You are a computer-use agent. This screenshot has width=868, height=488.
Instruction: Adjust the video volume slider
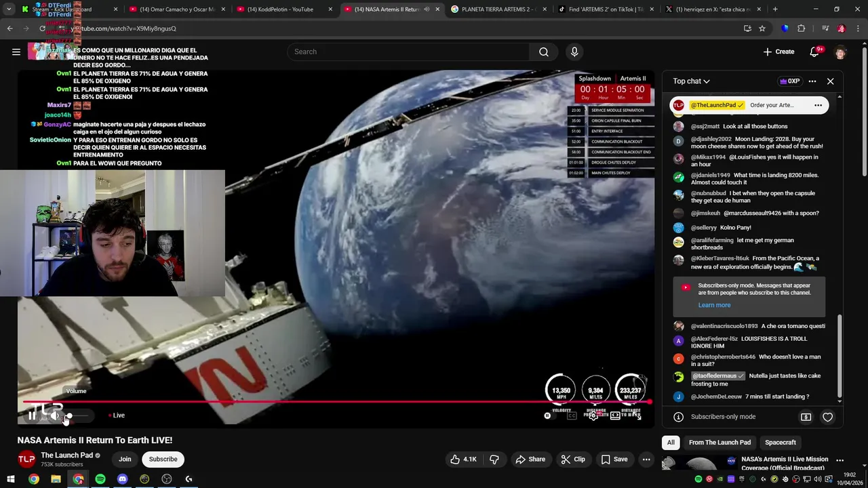tap(78, 415)
